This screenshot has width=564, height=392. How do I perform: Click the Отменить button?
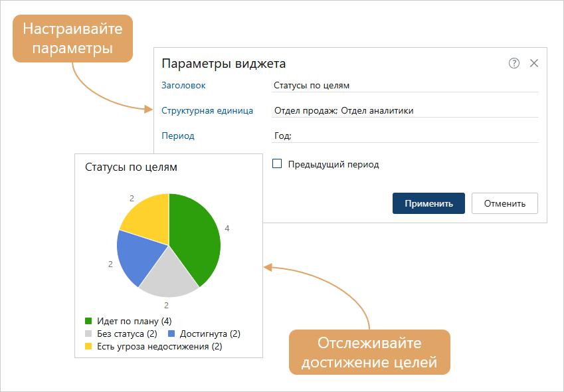pos(504,203)
